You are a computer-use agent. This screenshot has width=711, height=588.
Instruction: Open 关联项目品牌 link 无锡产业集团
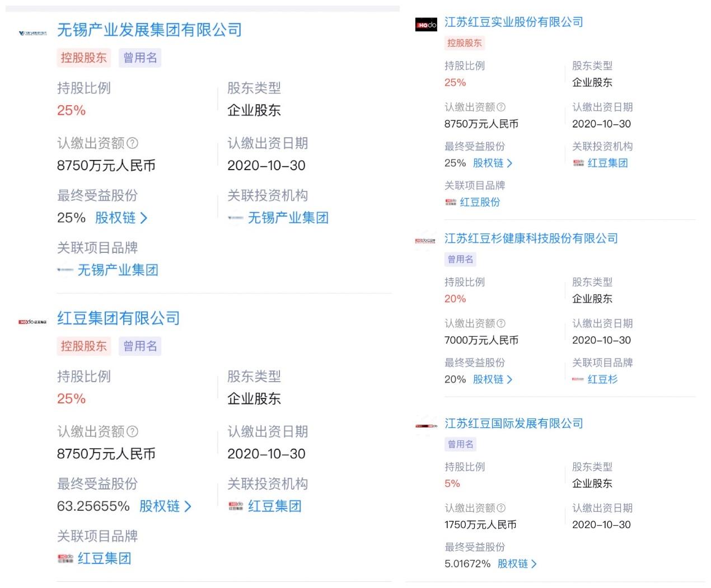[118, 270]
